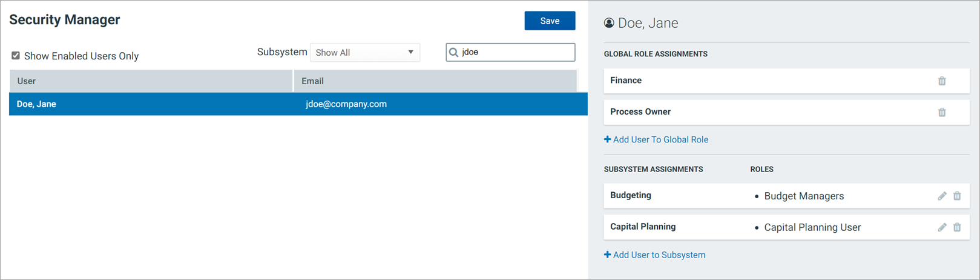
Task: Focus the jdoe search field
Action: 516,52
